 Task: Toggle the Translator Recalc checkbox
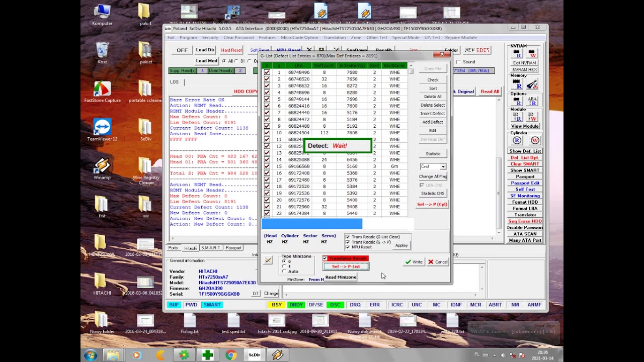coord(325,258)
